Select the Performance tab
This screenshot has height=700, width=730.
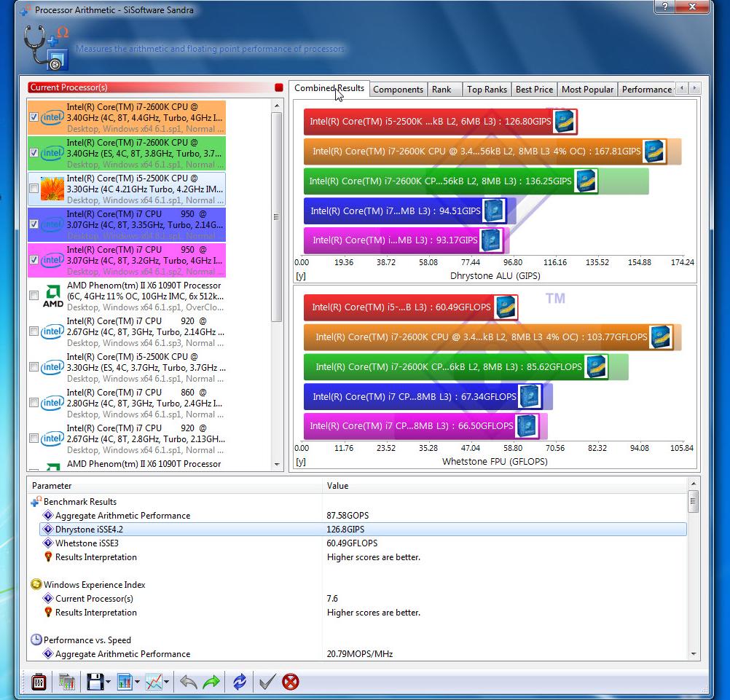[647, 90]
